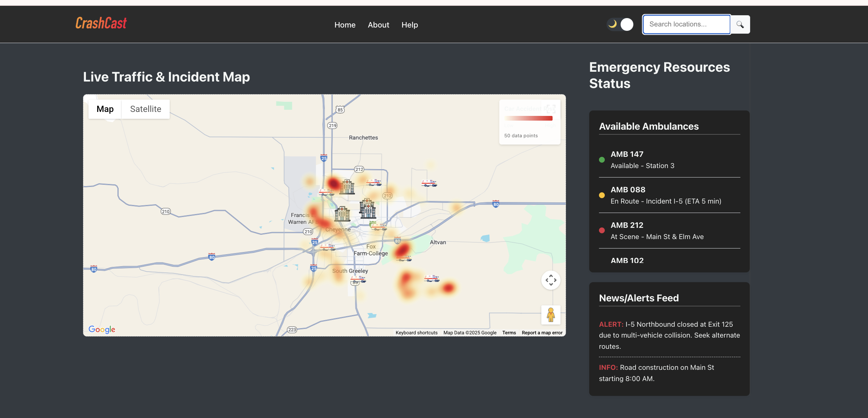This screenshot has height=418, width=868.
Task: Switch the map to Satellite view
Action: (145, 109)
